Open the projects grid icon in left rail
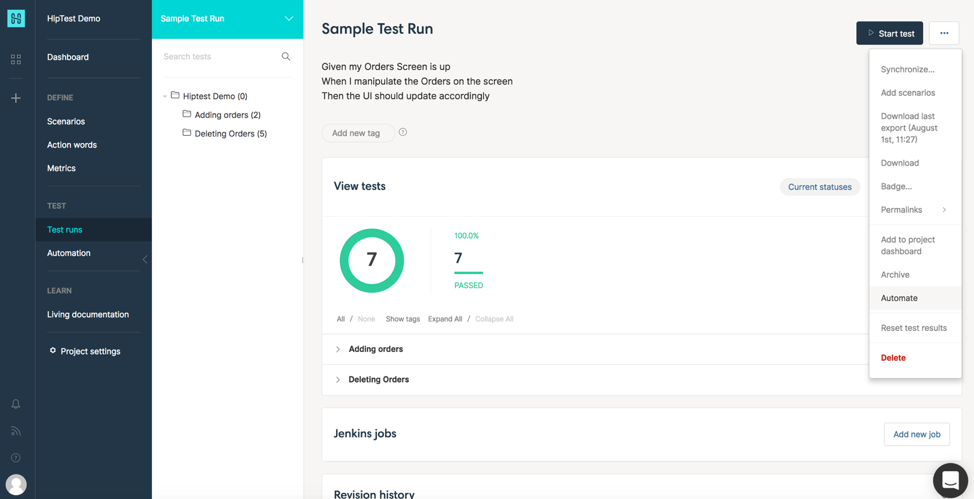 click(x=16, y=60)
